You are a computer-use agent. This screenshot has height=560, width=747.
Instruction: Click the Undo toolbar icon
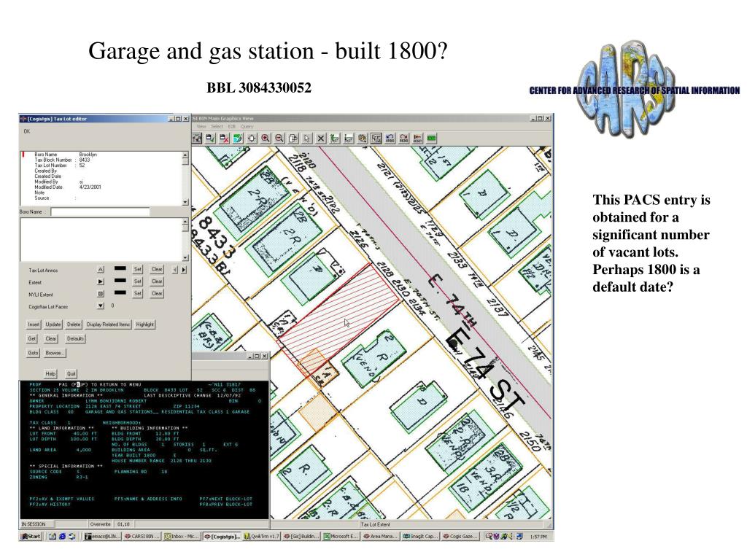pos(390,138)
